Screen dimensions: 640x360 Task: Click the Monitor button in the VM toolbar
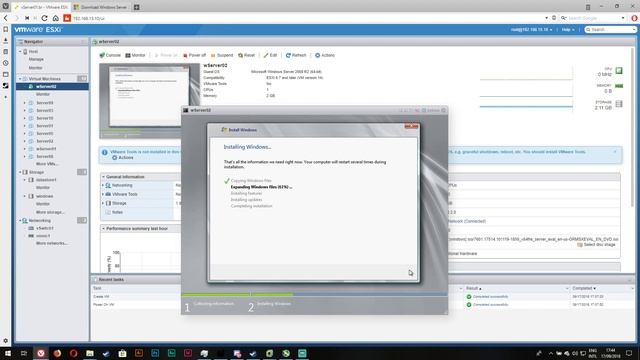point(136,55)
